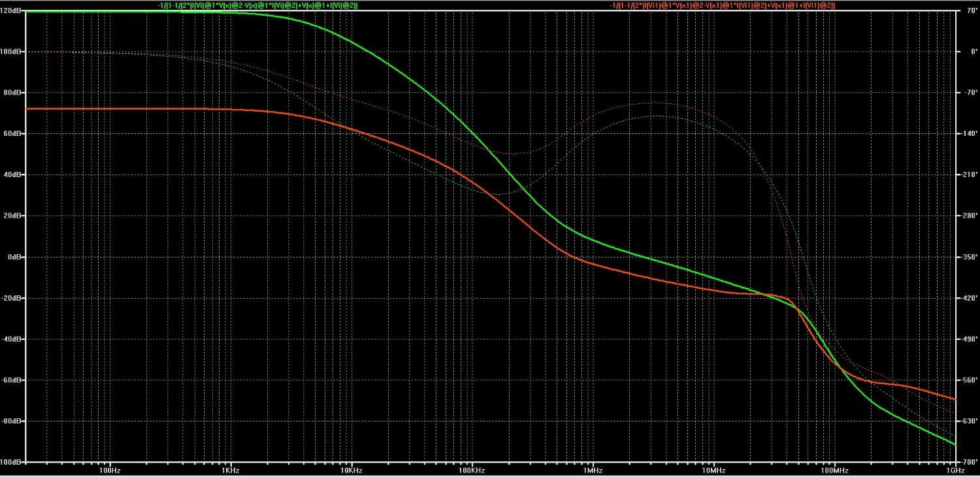Click the -210° phase axis label
The width and height of the screenshot is (980, 477).
click(969, 175)
